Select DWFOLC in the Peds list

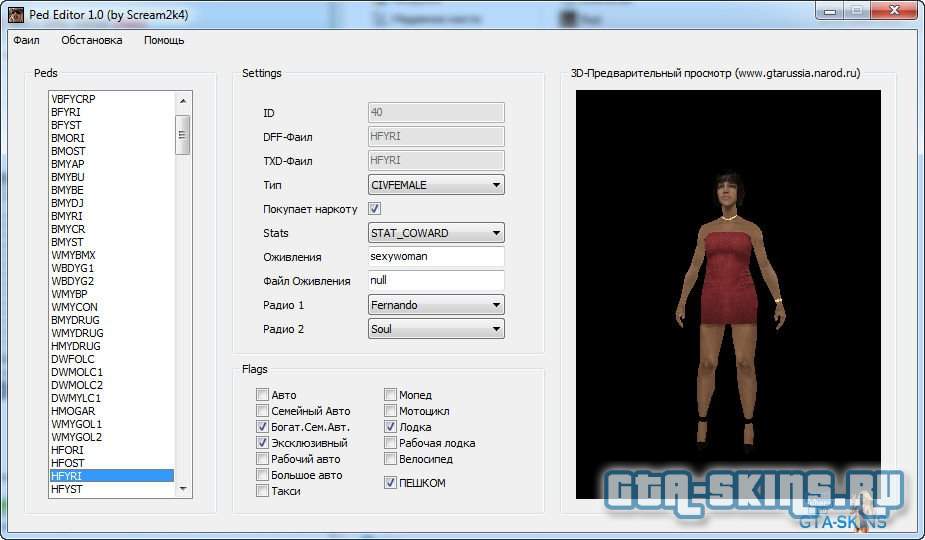(x=112, y=359)
